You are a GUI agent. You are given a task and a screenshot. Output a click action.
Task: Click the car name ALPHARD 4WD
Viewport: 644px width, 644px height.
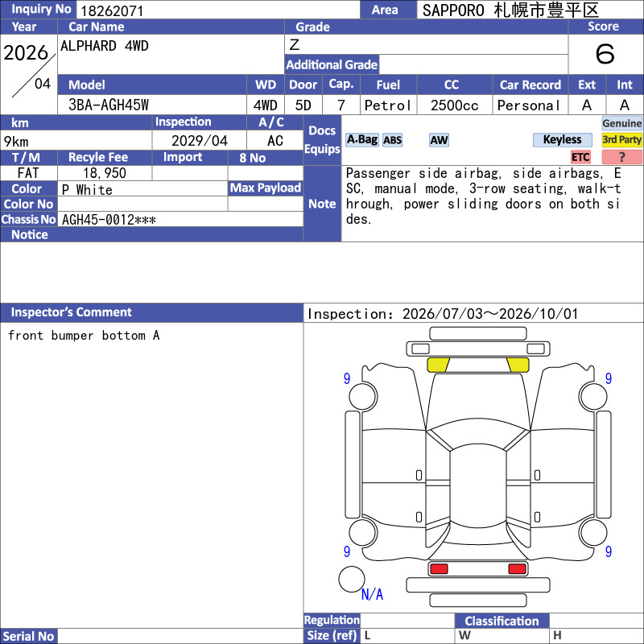[x=105, y=46]
